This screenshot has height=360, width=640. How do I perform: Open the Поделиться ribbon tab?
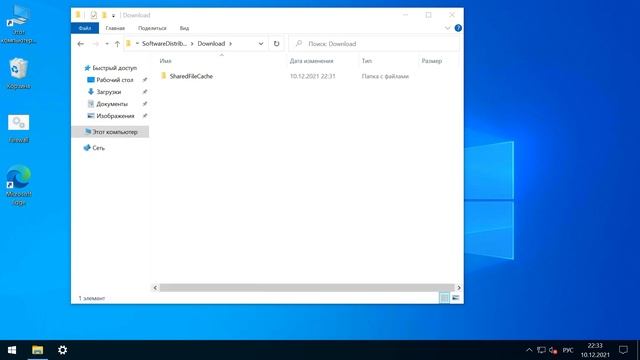pos(152,28)
